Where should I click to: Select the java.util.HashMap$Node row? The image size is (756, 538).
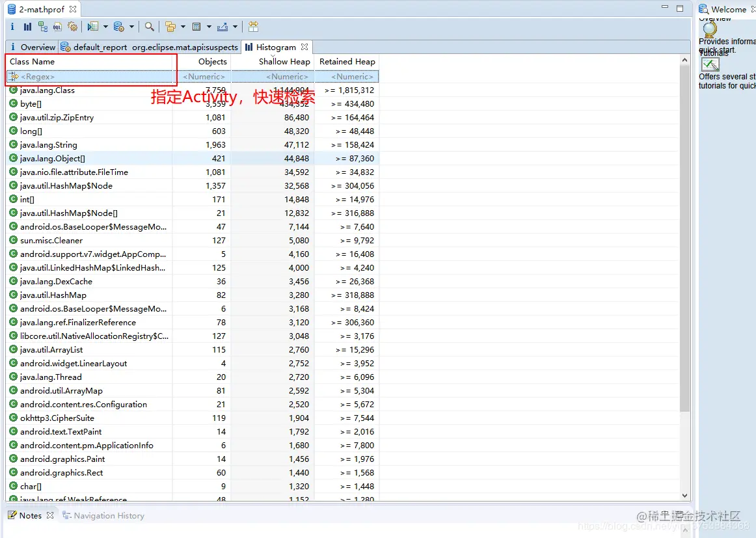192,185
